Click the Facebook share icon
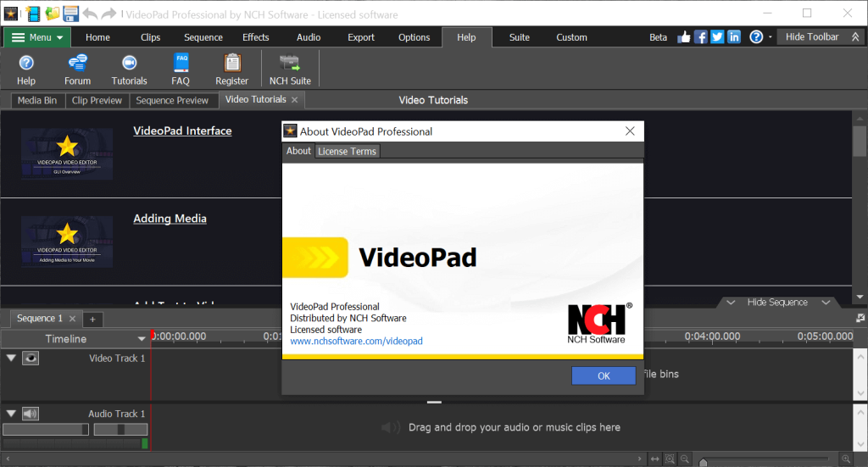Viewport: 868px width, 467px height. 701,37
